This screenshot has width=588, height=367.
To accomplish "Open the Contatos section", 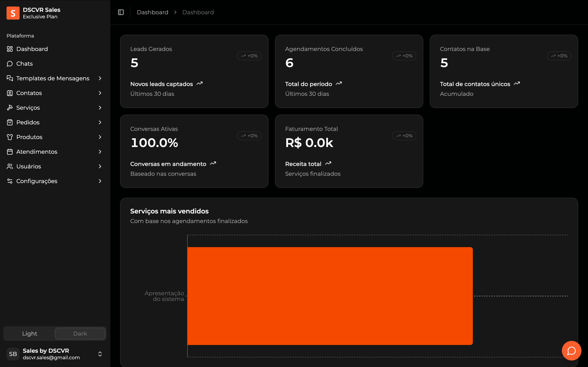I will pyautogui.click(x=29, y=93).
